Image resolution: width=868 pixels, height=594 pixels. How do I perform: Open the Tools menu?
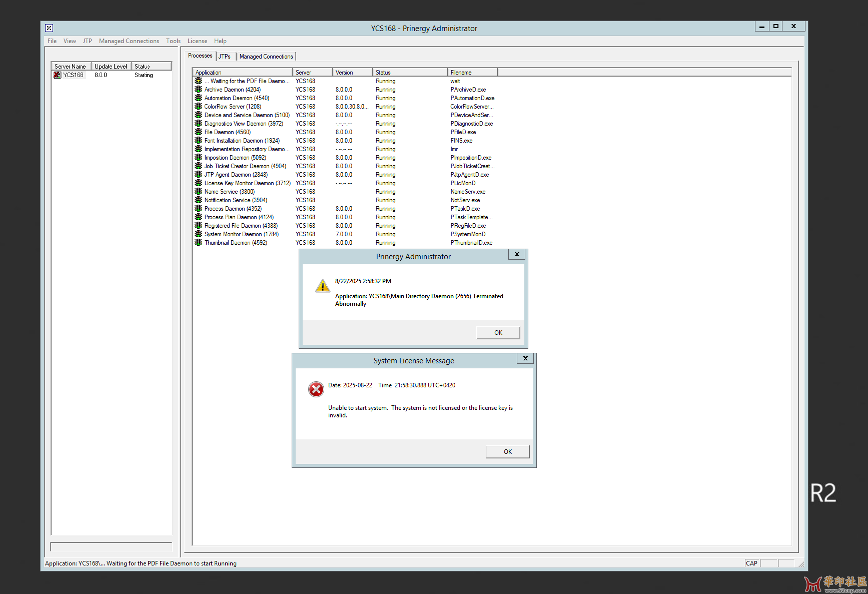click(174, 41)
